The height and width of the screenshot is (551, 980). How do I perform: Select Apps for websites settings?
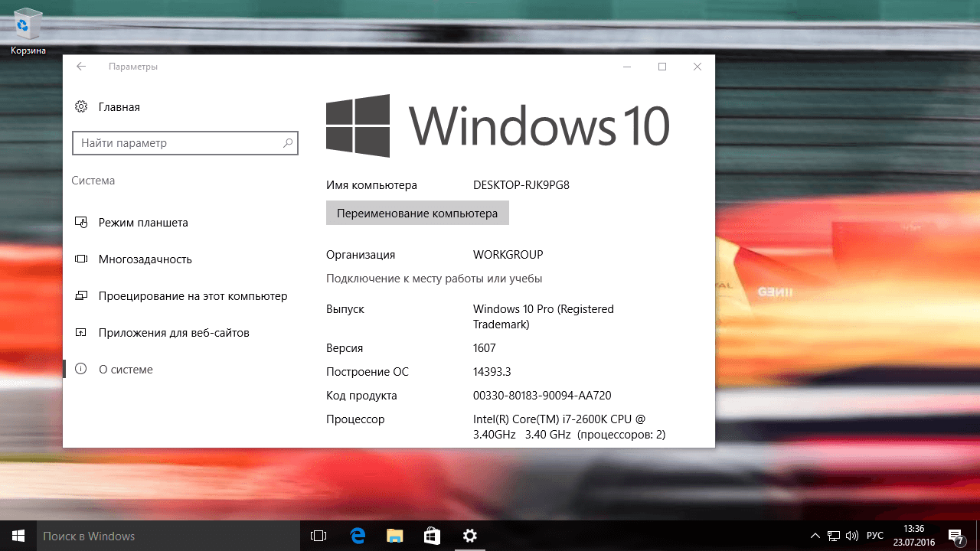81,332
